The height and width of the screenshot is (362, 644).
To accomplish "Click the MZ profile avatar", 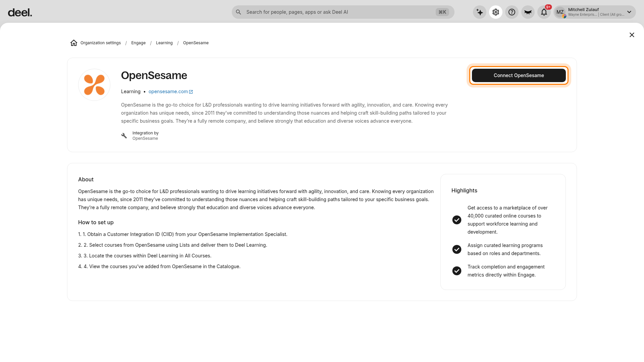I will click(x=560, y=12).
